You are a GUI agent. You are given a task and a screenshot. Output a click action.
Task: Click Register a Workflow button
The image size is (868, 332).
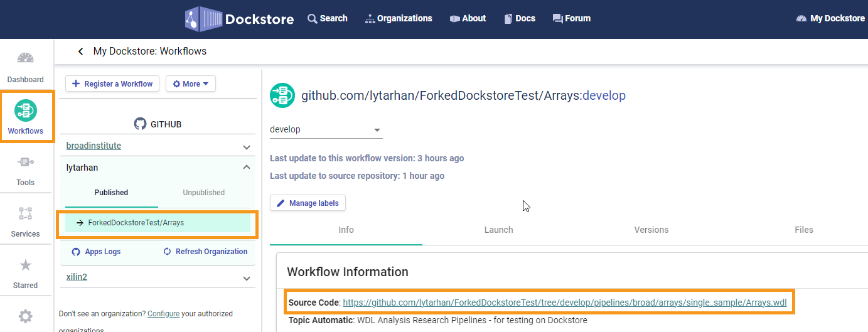coord(112,83)
